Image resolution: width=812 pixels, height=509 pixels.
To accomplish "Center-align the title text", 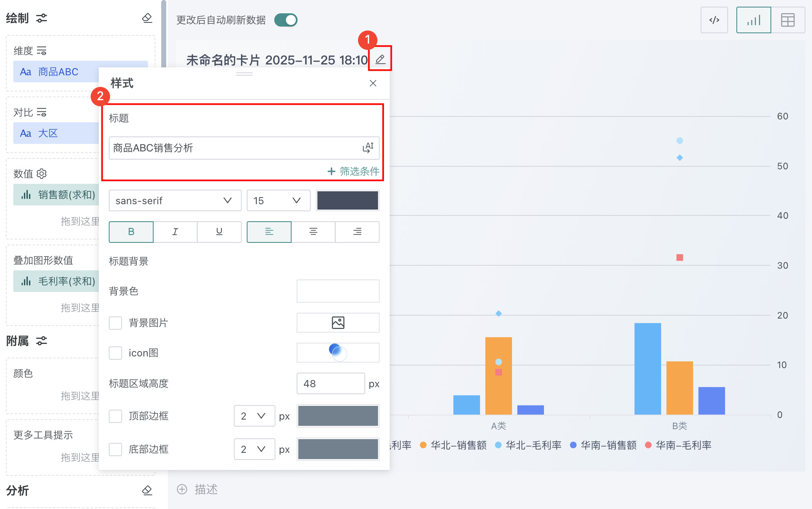I will pos(313,232).
